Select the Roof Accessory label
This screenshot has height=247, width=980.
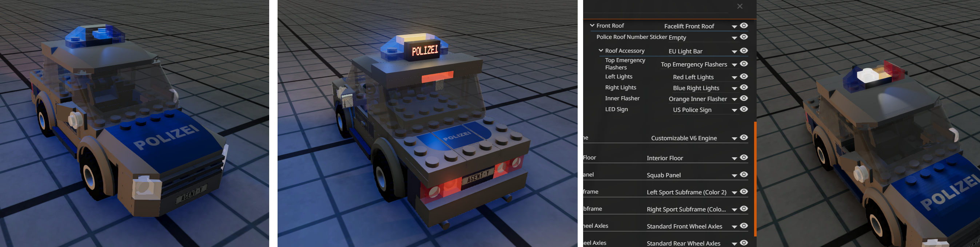pos(625,50)
